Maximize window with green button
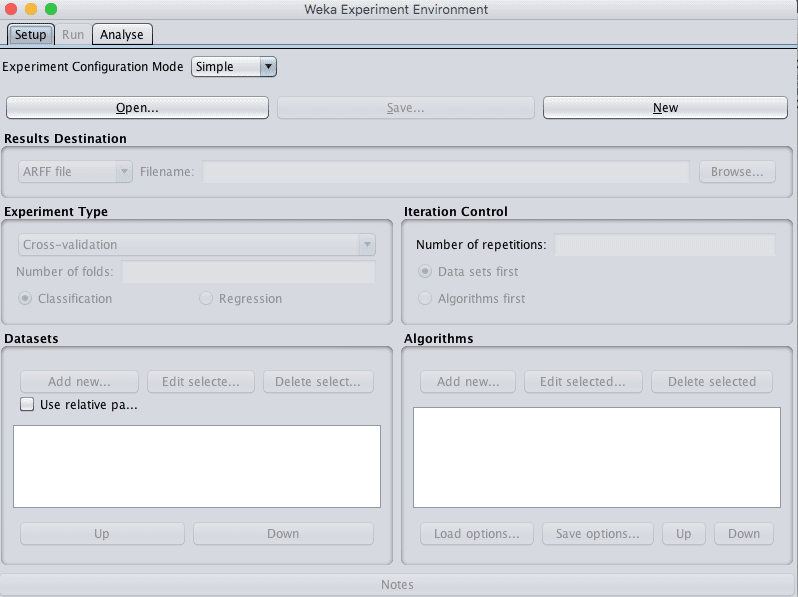The width and height of the screenshot is (798, 597). coord(51,9)
